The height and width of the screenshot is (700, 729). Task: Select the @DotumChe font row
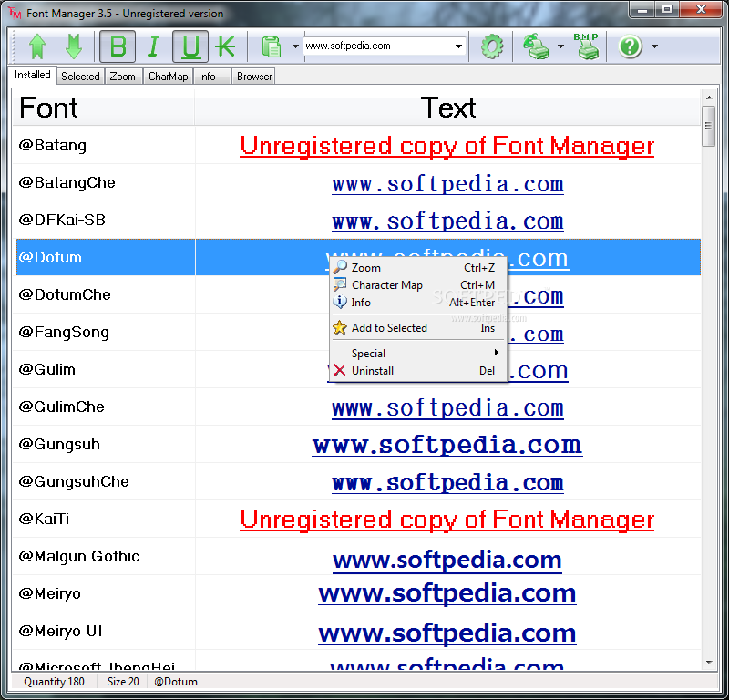356,295
